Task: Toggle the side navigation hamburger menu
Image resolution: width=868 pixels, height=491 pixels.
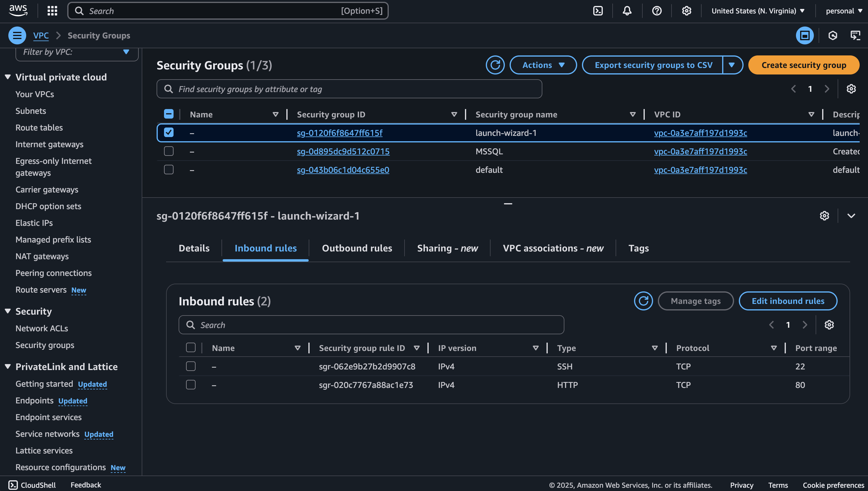Action: pyautogui.click(x=17, y=35)
